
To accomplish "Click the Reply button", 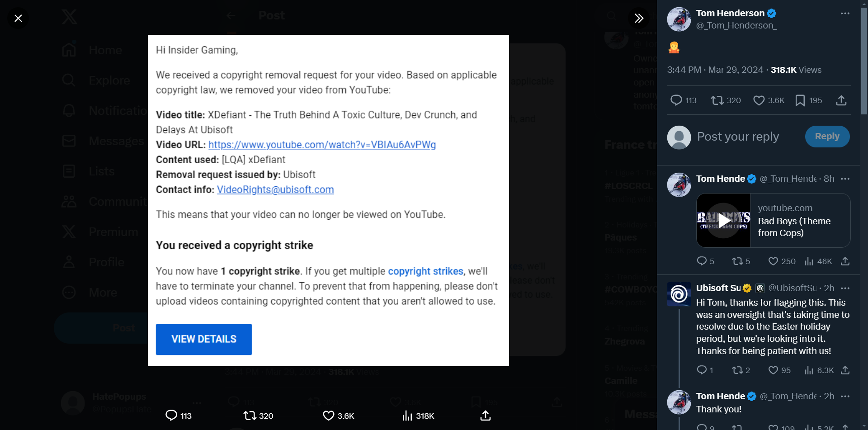I will (x=827, y=137).
